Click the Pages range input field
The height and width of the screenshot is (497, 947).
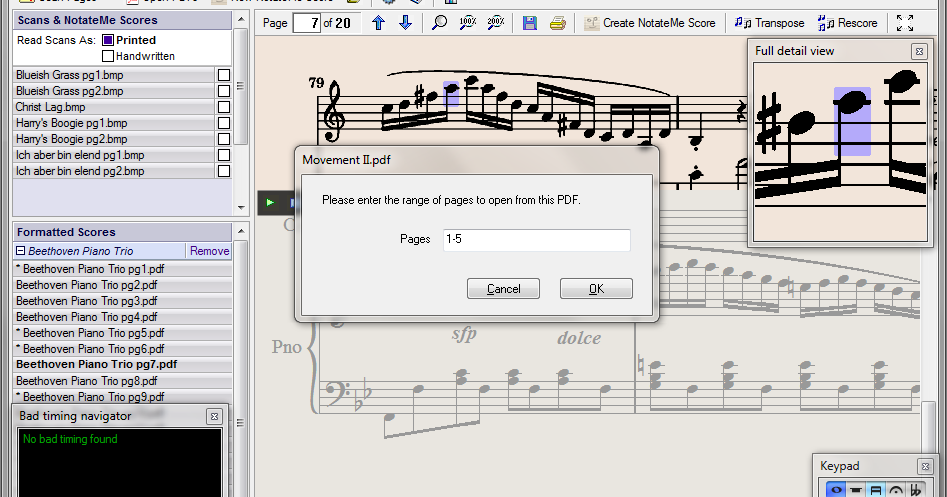pyautogui.click(x=536, y=240)
